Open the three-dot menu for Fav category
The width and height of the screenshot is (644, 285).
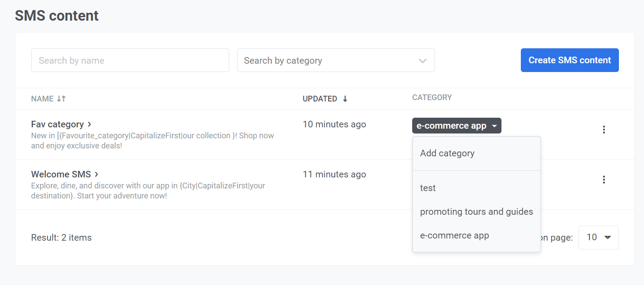[604, 130]
